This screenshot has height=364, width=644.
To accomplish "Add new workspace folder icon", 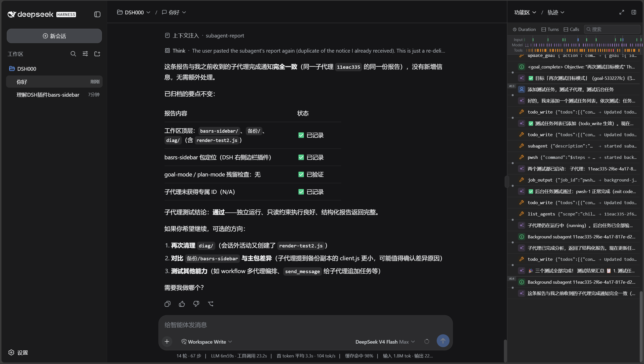I will click(97, 54).
